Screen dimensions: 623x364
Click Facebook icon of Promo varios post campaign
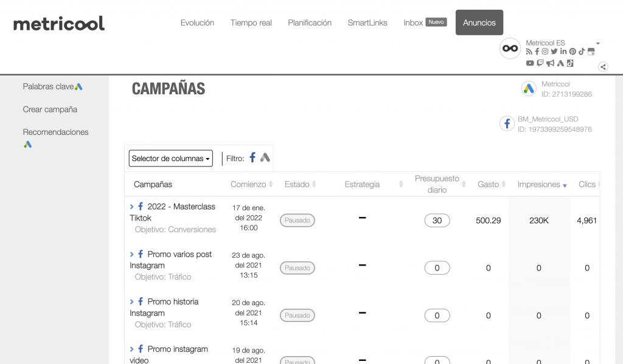(x=141, y=253)
